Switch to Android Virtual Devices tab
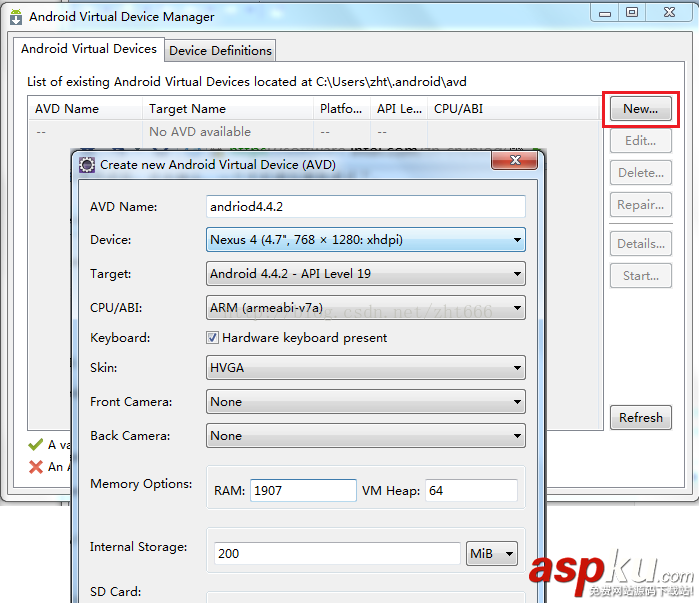Screen dimensions: 699x603 point(89,49)
